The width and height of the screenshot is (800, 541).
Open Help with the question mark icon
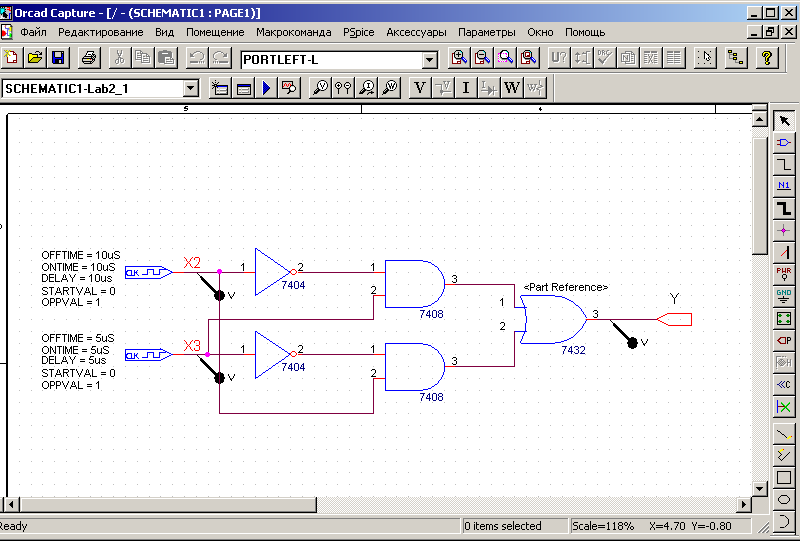(x=767, y=58)
